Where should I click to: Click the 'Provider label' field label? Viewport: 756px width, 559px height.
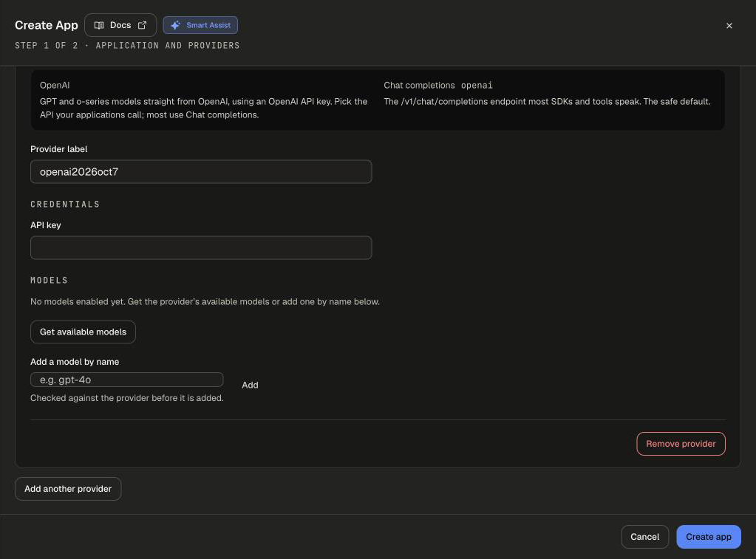[59, 149]
